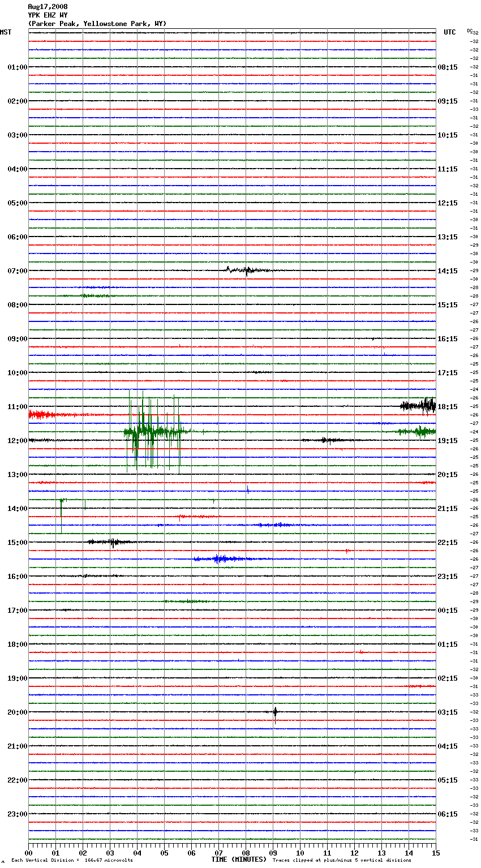The width and height of the screenshot is (481, 868).
Task: Select the '06:00' MST time label
Action: (x=18, y=237)
